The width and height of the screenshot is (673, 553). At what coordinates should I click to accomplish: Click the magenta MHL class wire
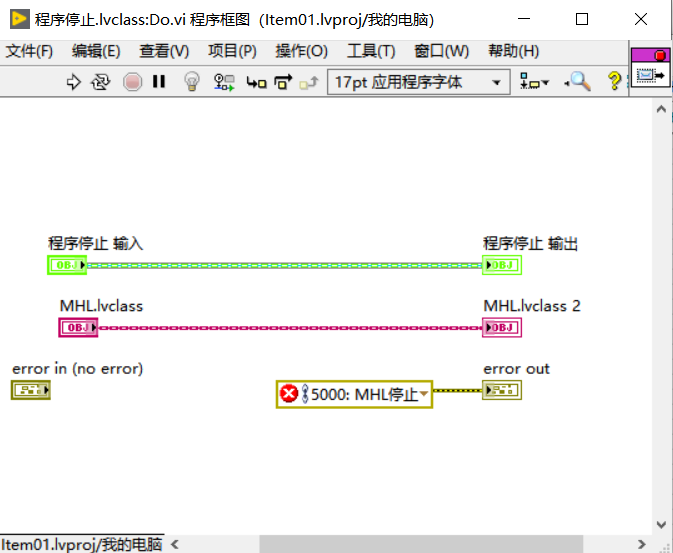290,328
